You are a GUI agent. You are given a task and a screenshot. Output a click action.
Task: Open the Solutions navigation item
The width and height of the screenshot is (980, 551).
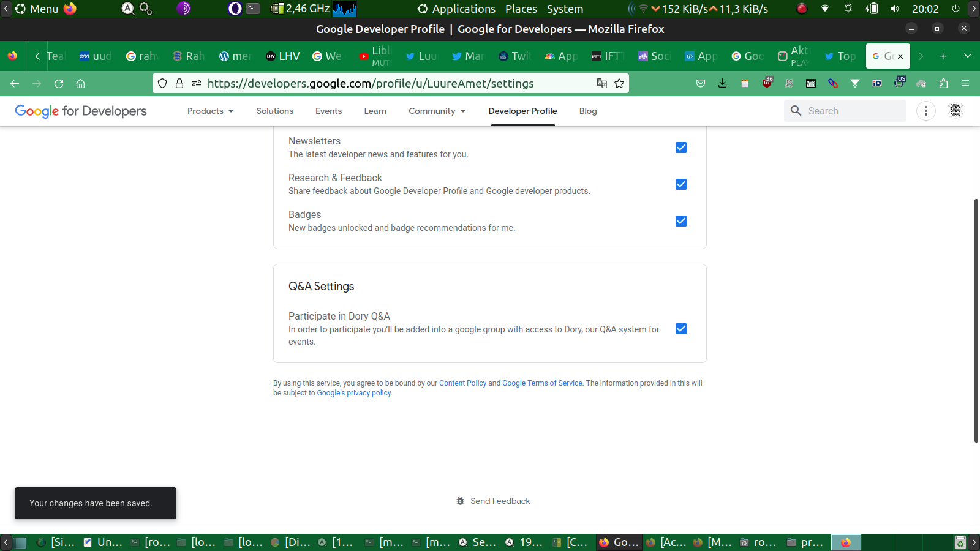[x=275, y=111]
